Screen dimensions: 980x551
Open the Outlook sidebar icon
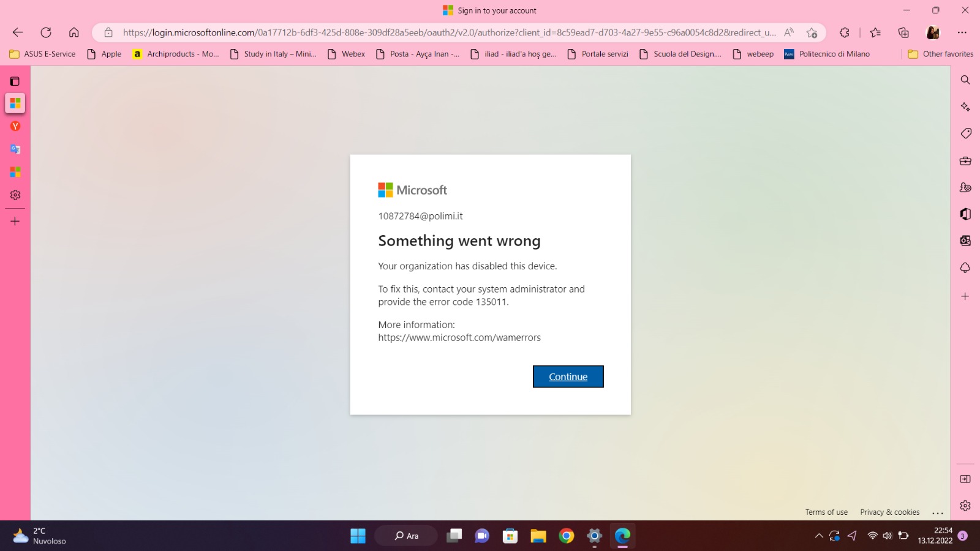(x=965, y=241)
